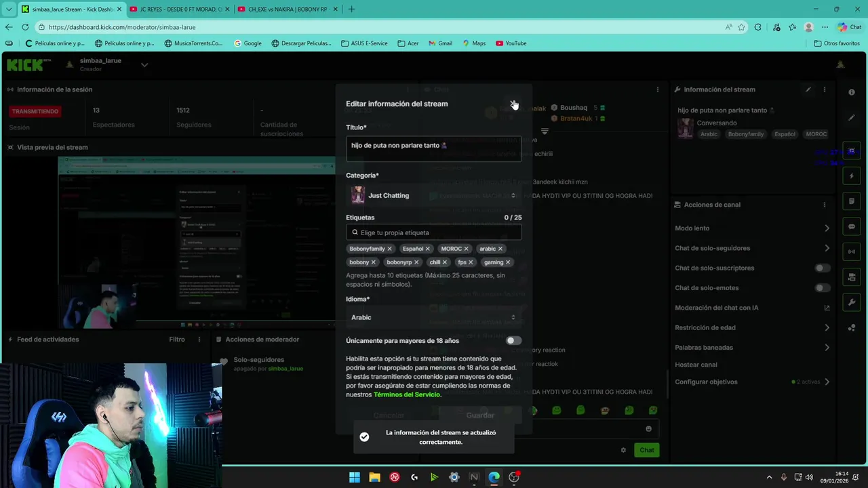Screen dimensions: 868x488
Task: Click the broadcast signal sidebar icon
Action: pyautogui.click(x=852, y=251)
